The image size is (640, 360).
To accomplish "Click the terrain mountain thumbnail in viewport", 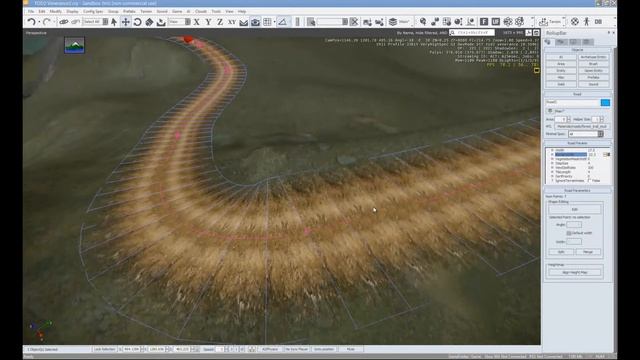I will [x=74, y=45].
